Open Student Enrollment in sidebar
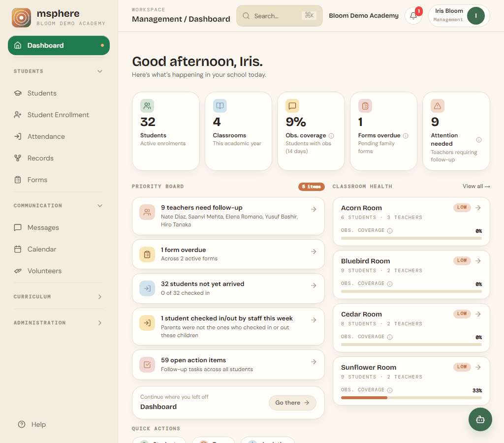 [59, 115]
